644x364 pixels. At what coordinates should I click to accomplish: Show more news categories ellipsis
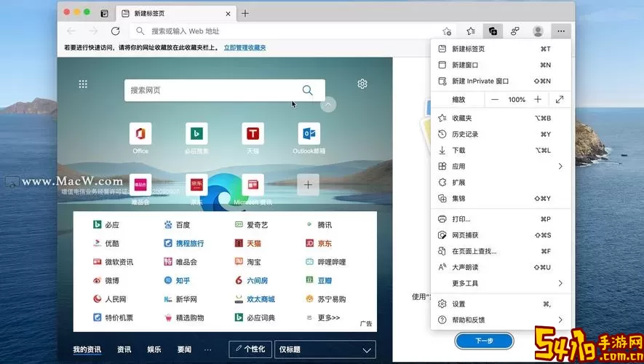(x=208, y=349)
